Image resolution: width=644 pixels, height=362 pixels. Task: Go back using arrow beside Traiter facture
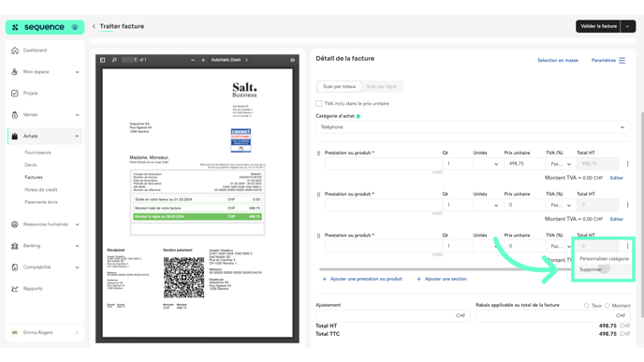(94, 26)
